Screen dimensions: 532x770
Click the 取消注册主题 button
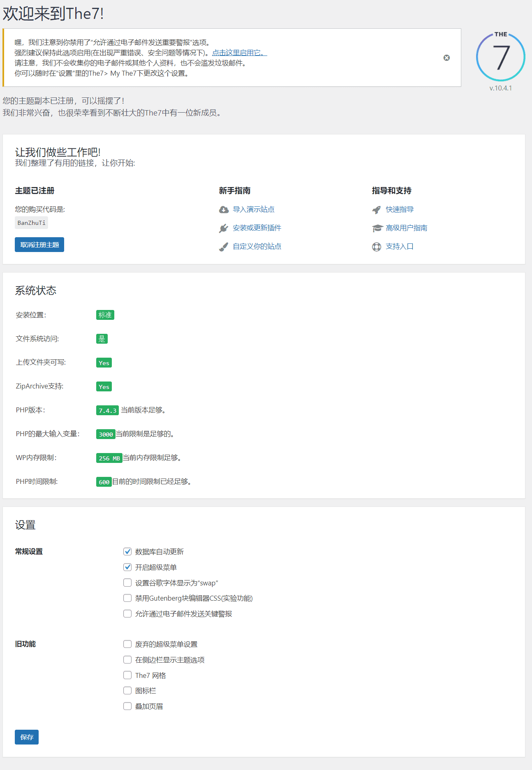[x=39, y=245]
